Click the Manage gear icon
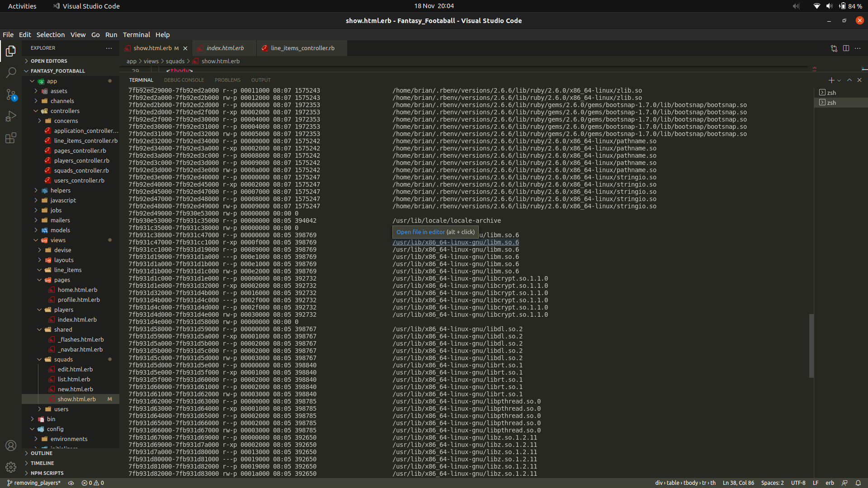This screenshot has width=868, height=488. (x=11, y=467)
